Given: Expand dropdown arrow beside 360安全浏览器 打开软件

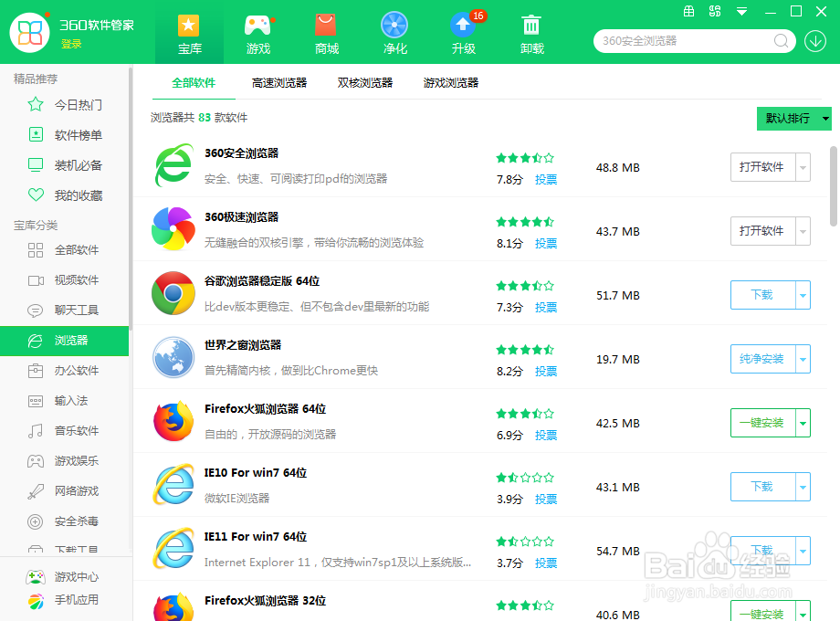Looking at the screenshot, I should point(803,167).
